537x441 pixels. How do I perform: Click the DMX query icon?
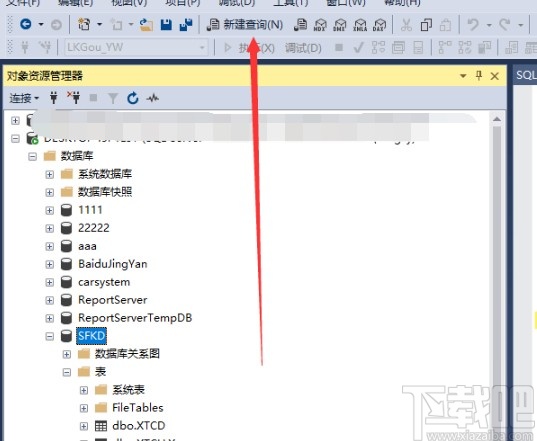[x=340, y=25]
